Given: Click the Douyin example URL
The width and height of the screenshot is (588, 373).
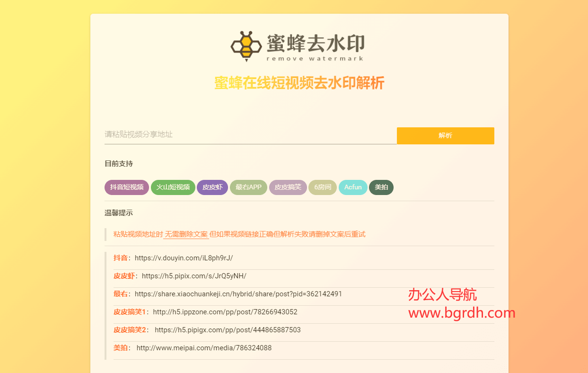Looking at the screenshot, I should pyautogui.click(x=184, y=258).
